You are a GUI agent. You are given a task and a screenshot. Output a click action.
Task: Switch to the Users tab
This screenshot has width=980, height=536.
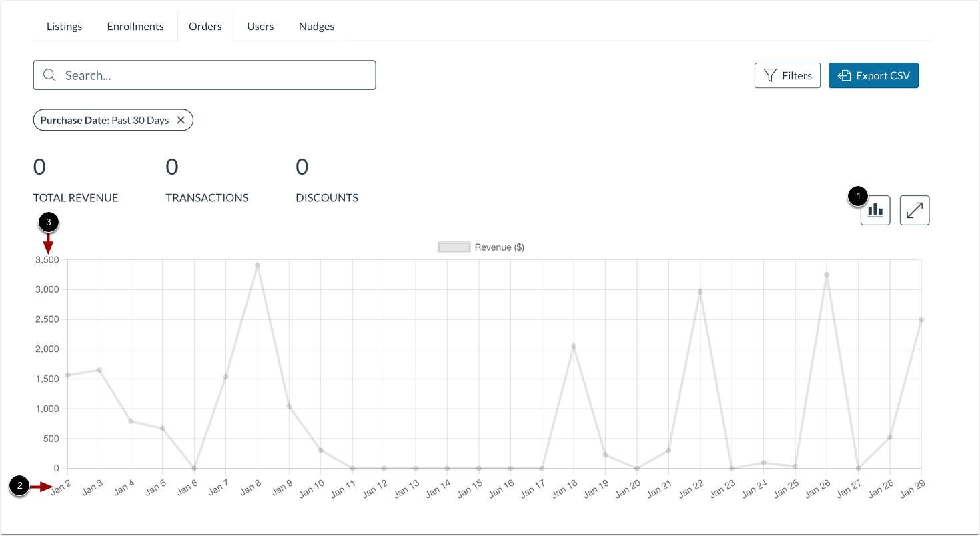click(x=260, y=27)
